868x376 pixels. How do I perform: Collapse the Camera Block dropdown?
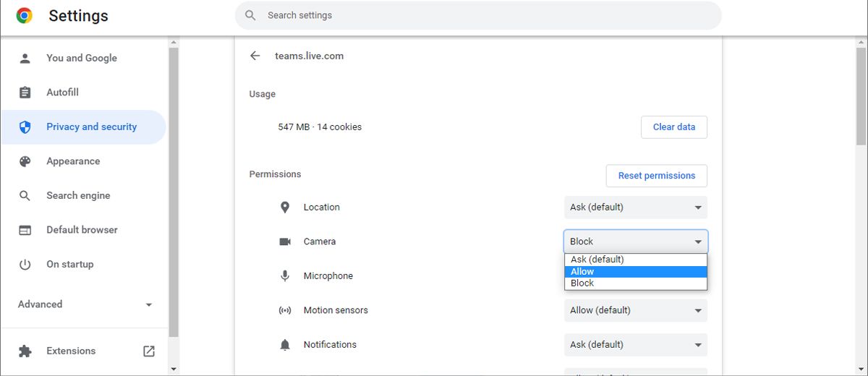pyautogui.click(x=636, y=242)
